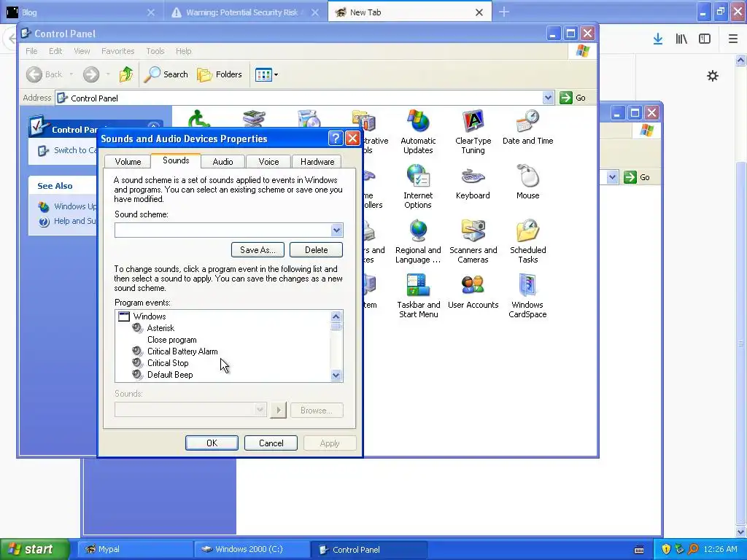The image size is (747, 560).
Task: Switch to the Audio tab
Action: coord(222,161)
